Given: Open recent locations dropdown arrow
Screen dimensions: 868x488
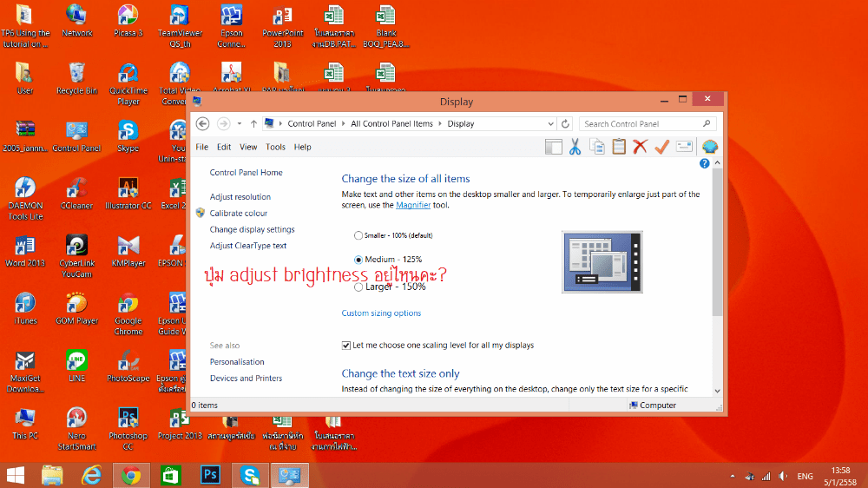Looking at the screenshot, I should tap(240, 123).
